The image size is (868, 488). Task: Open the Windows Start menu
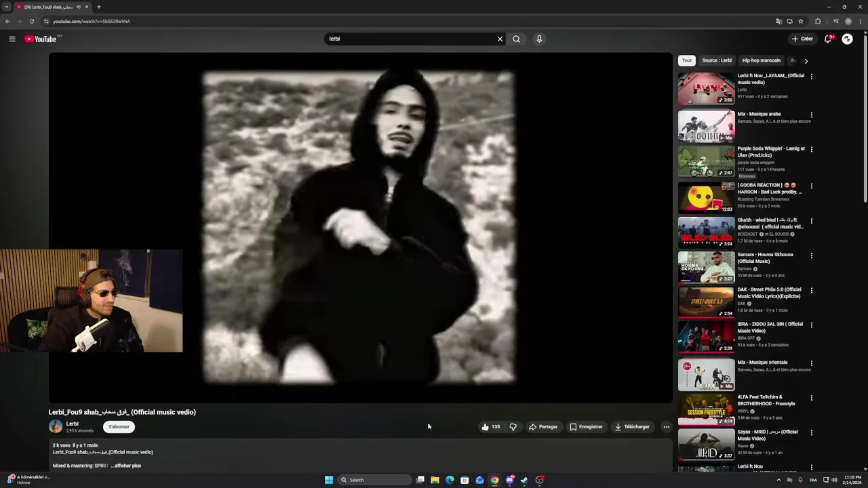pos(329,480)
